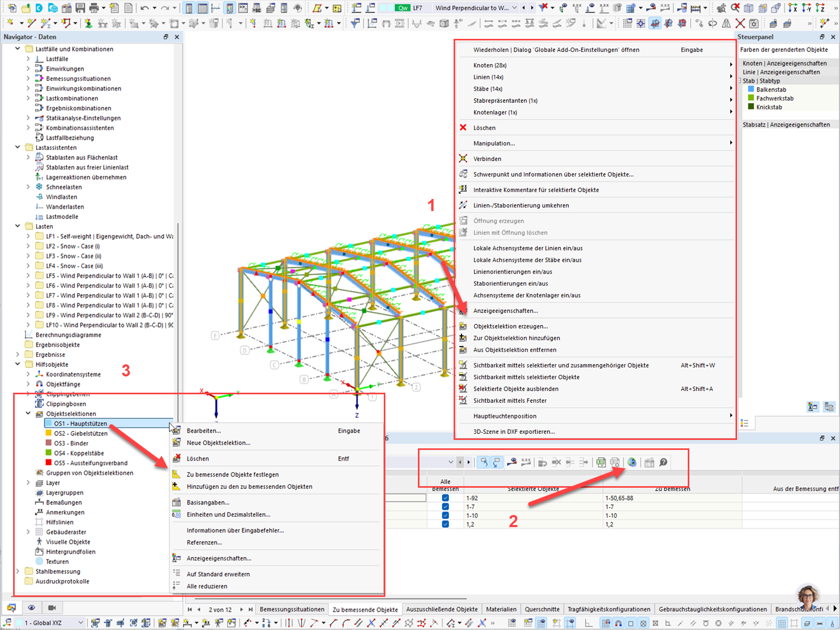This screenshot has height=630, width=840.
Task: Uncheck the Alle bemessen checkbox for row 1-92
Action: [445, 498]
